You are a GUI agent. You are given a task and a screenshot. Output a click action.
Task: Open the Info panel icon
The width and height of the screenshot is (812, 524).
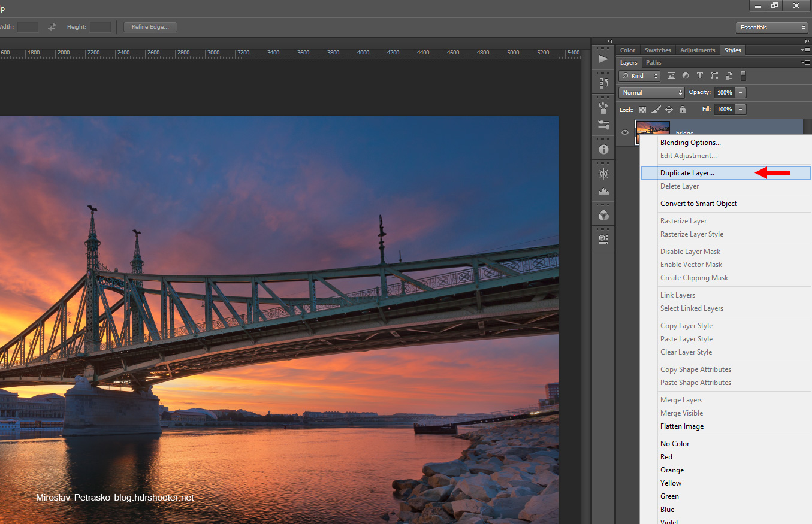pyautogui.click(x=603, y=149)
